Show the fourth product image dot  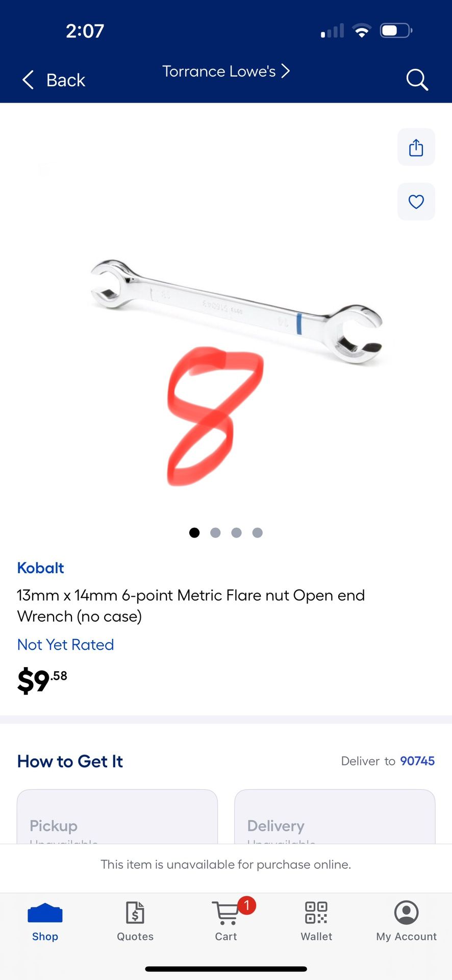click(x=258, y=532)
